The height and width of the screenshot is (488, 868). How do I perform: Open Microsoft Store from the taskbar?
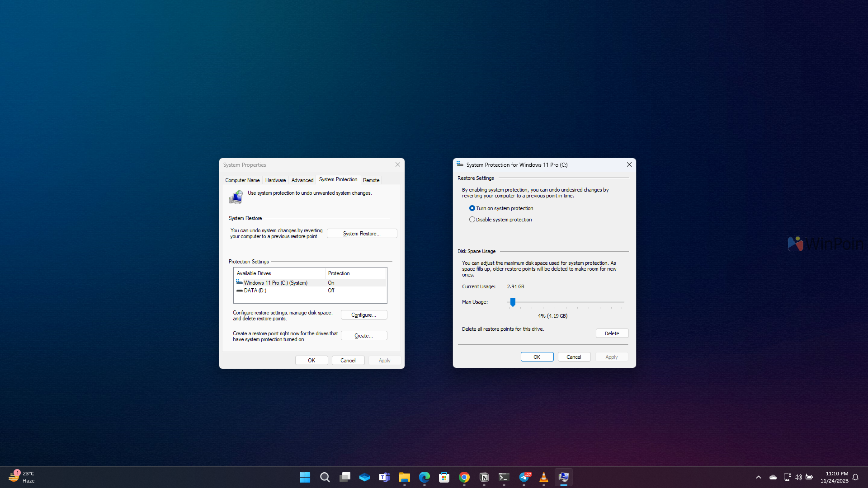[444, 477]
